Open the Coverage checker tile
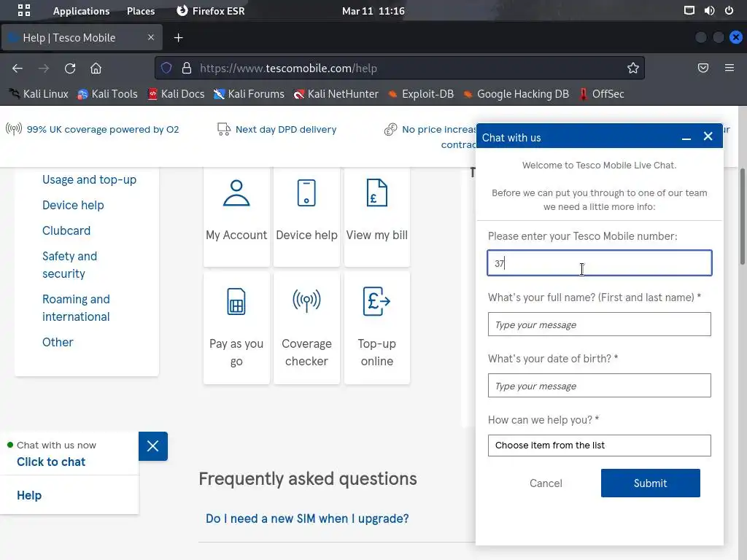747x560 pixels. [x=306, y=327]
